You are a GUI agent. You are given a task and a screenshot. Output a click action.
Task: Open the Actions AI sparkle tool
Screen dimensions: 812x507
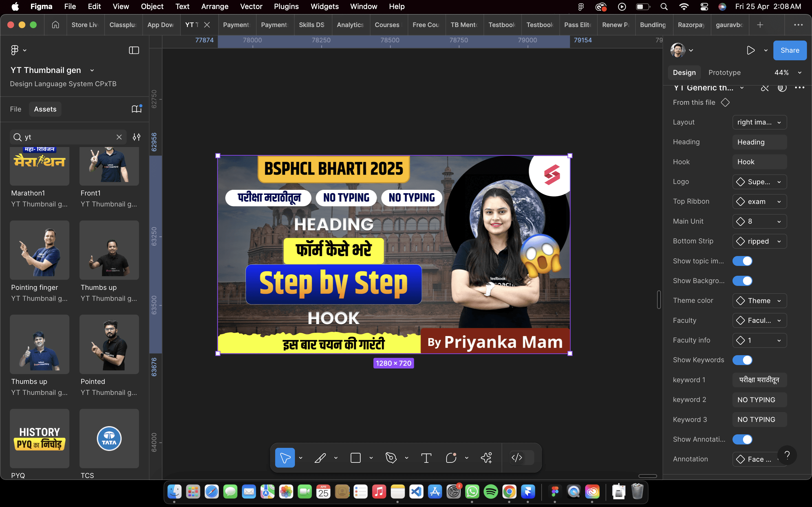[x=486, y=458]
